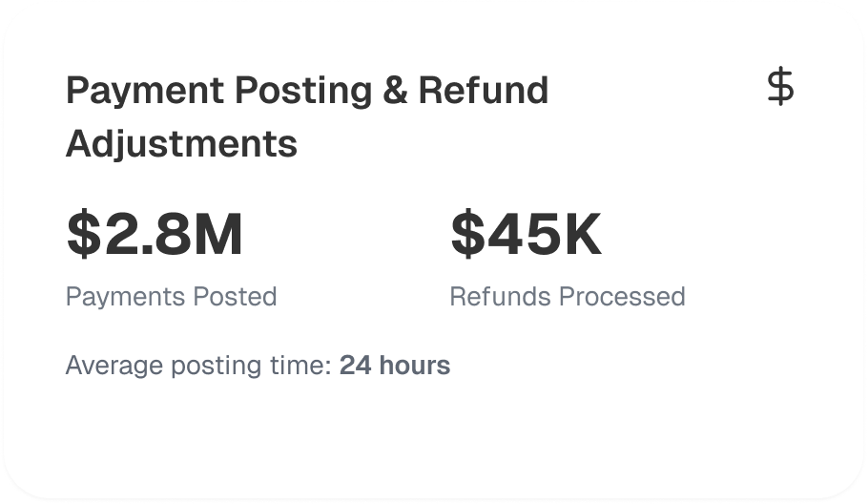Click the Average posting time text
Viewport: 868px width, 504px height.
tap(198, 365)
